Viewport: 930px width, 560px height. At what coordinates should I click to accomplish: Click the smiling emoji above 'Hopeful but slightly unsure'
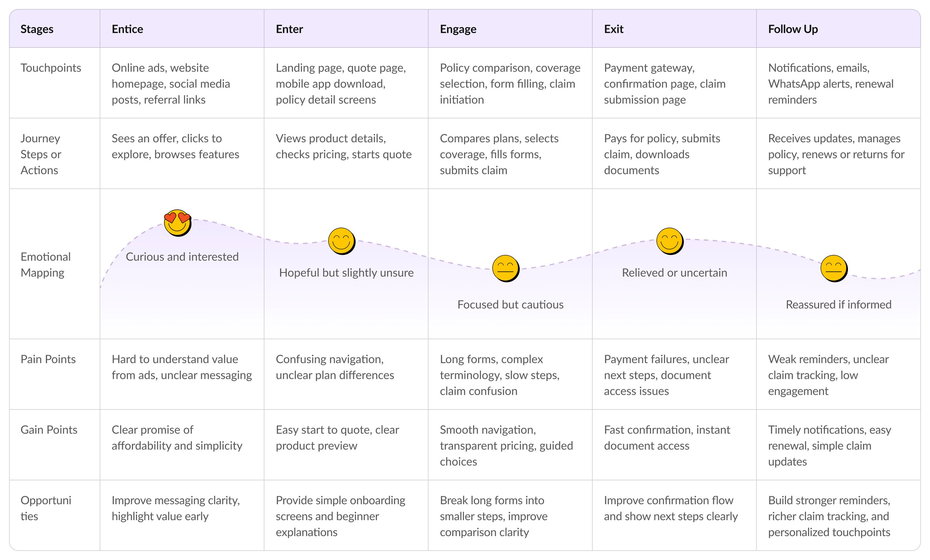pyautogui.click(x=341, y=241)
